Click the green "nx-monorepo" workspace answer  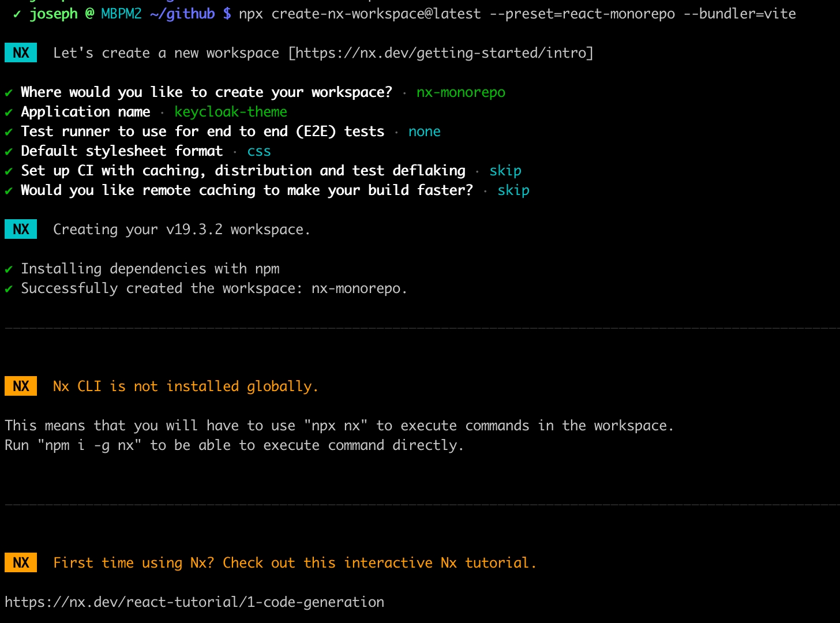(460, 92)
